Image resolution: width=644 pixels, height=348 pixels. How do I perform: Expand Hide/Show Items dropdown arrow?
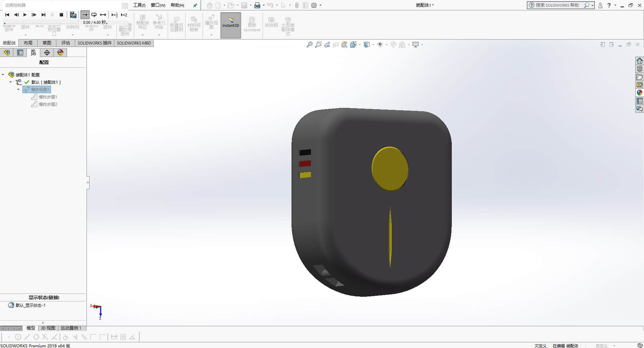(x=386, y=45)
